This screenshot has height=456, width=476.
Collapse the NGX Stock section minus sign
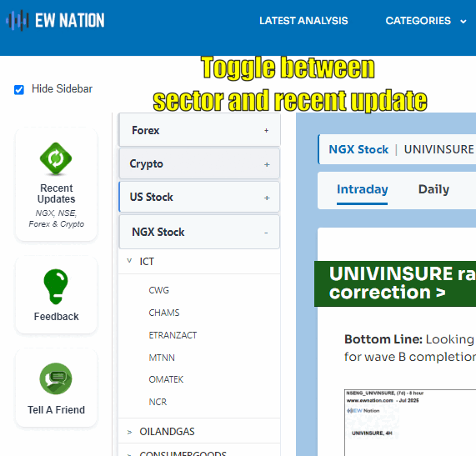click(x=266, y=233)
